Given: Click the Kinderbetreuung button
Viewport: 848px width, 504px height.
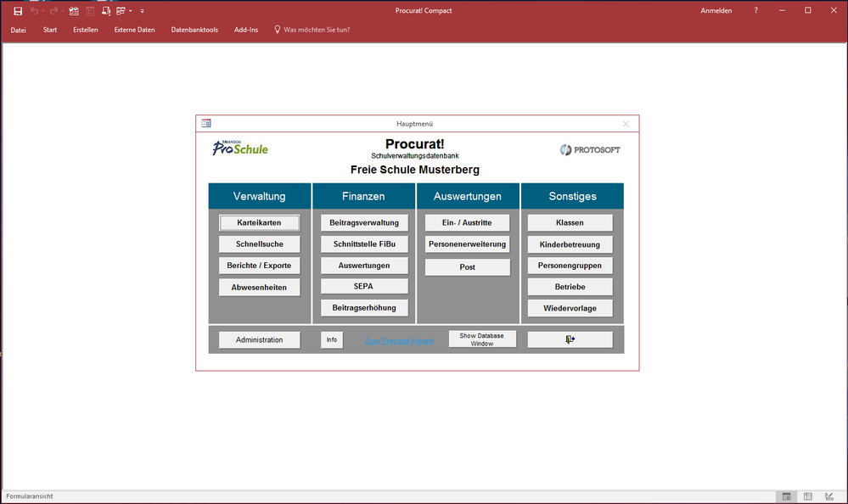Looking at the screenshot, I should (570, 244).
